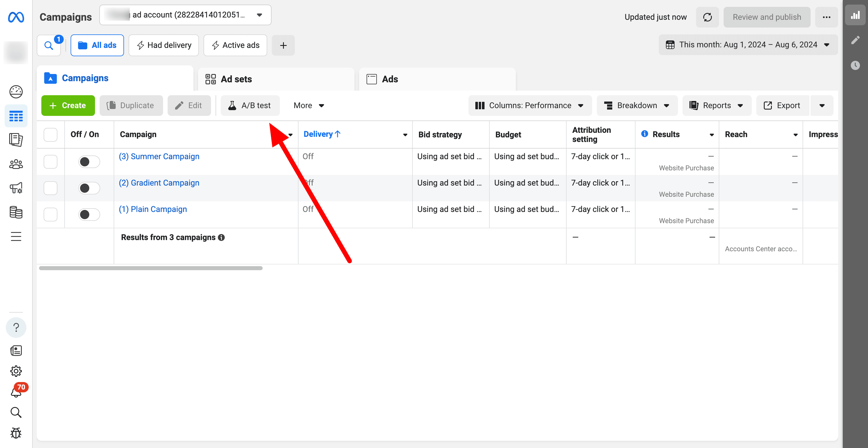Switch to the Ads tab
Image resolution: width=868 pixels, height=448 pixels.
(x=390, y=79)
